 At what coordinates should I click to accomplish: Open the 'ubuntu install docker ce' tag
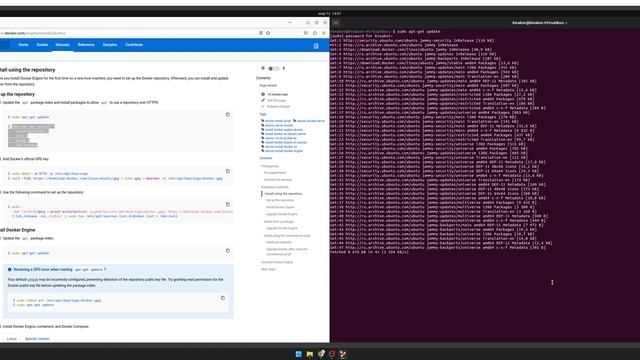[x=281, y=147]
